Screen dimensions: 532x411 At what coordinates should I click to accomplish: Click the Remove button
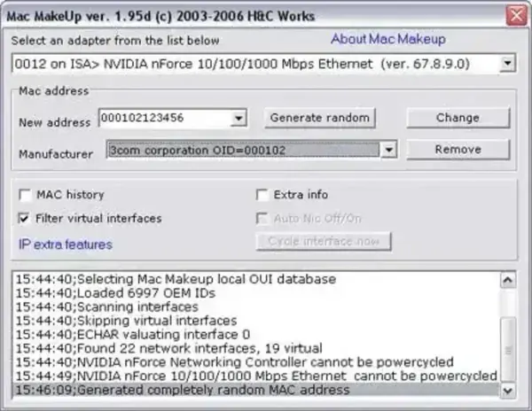tap(458, 150)
